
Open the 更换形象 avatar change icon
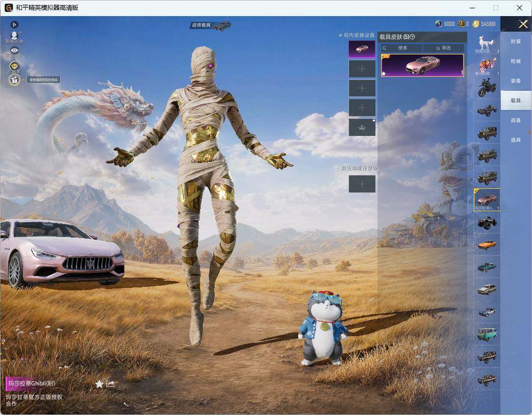[14, 37]
